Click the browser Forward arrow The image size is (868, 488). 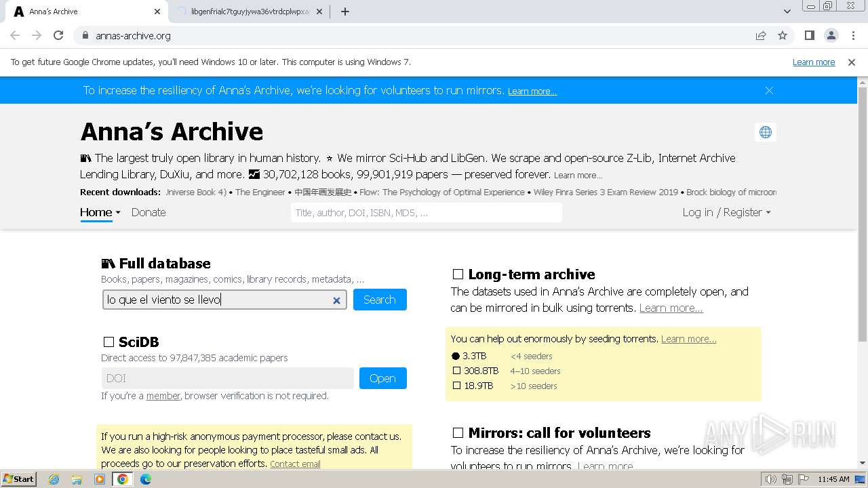pos(37,35)
